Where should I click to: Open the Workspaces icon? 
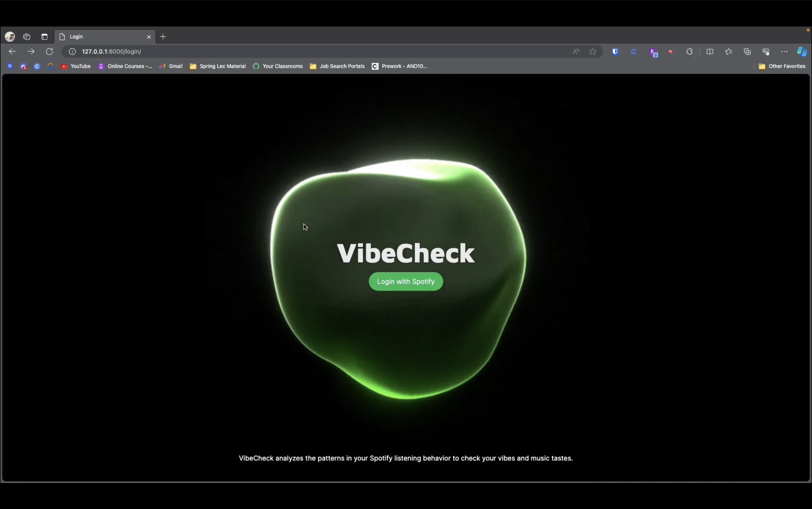tap(27, 36)
